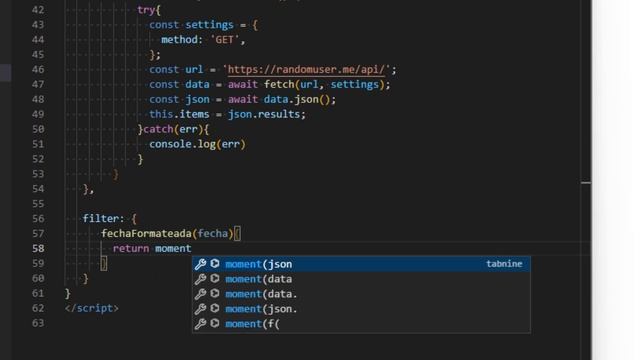
Task: Select the moment(json tabnine suggestion
Action: coord(361,264)
